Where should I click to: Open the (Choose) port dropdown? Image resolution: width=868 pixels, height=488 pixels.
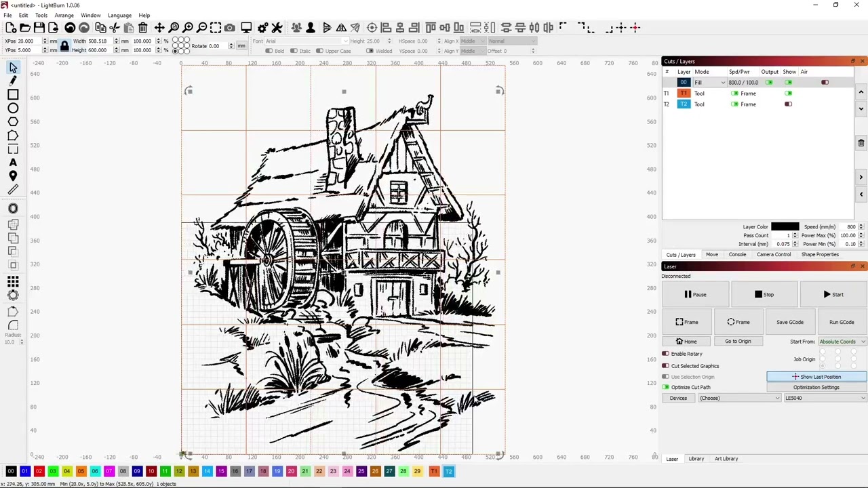(740, 399)
